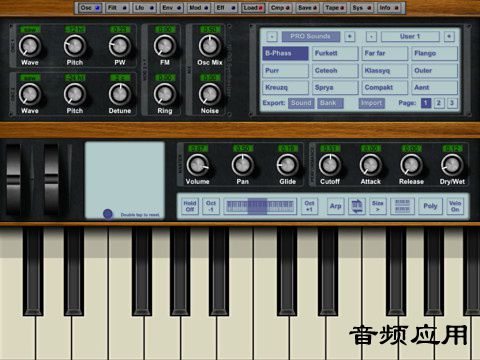Click the Dry/Wet knob

tap(452, 165)
